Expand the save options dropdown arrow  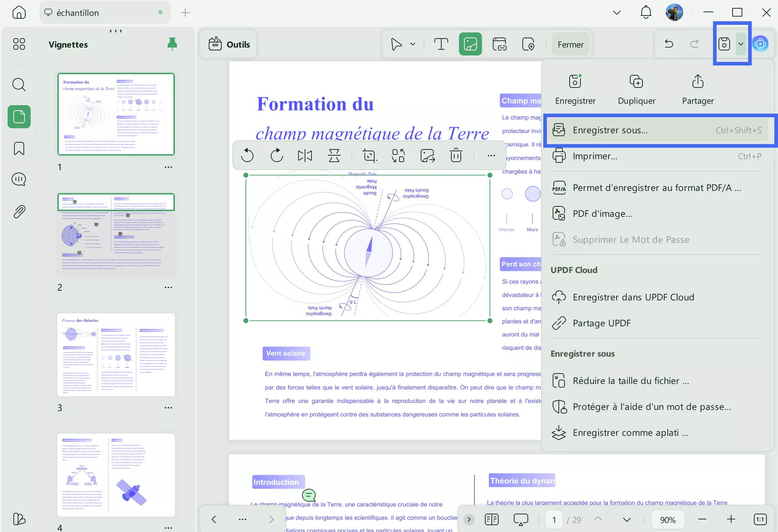pos(741,44)
